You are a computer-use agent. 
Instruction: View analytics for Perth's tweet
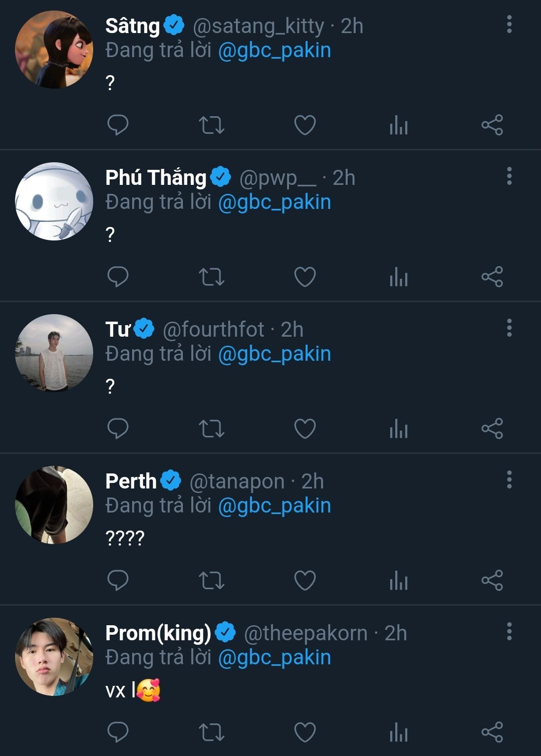pos(399,580)
